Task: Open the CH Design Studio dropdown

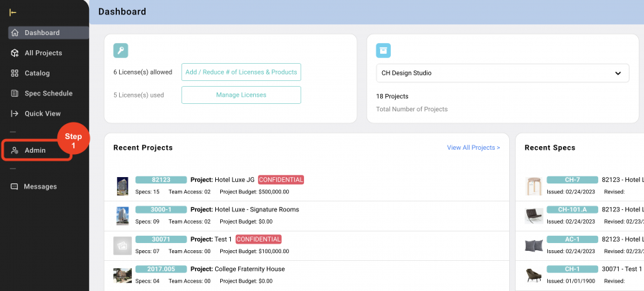Action: click(x=502, y=73)
